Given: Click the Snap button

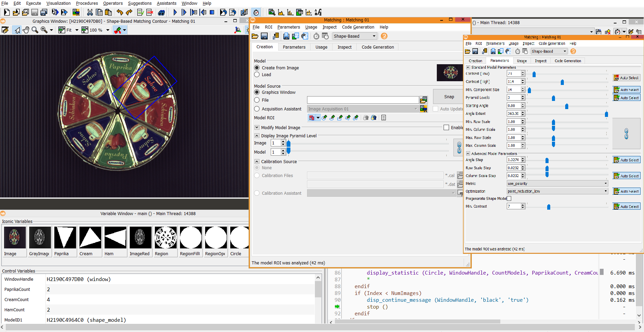Looking at the screenshot, I should point(449,97).
